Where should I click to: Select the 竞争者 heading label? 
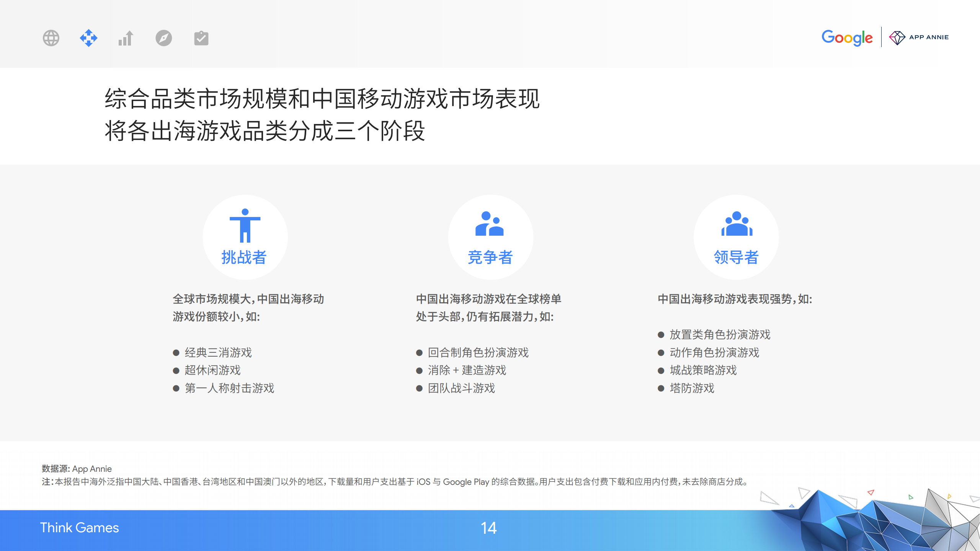490,257
